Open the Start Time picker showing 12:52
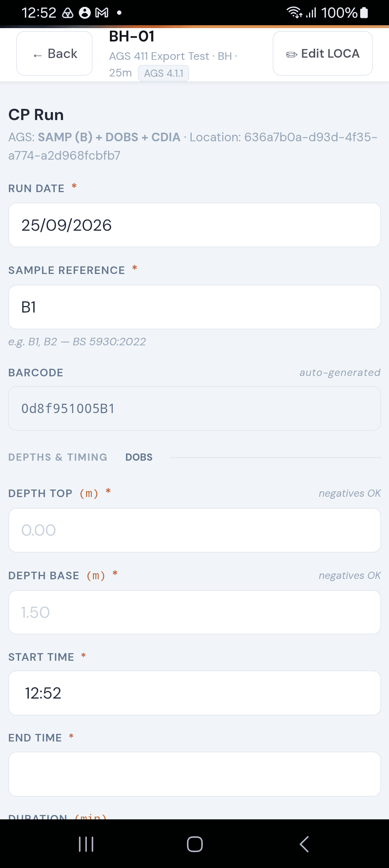 (x=194, y=693)
